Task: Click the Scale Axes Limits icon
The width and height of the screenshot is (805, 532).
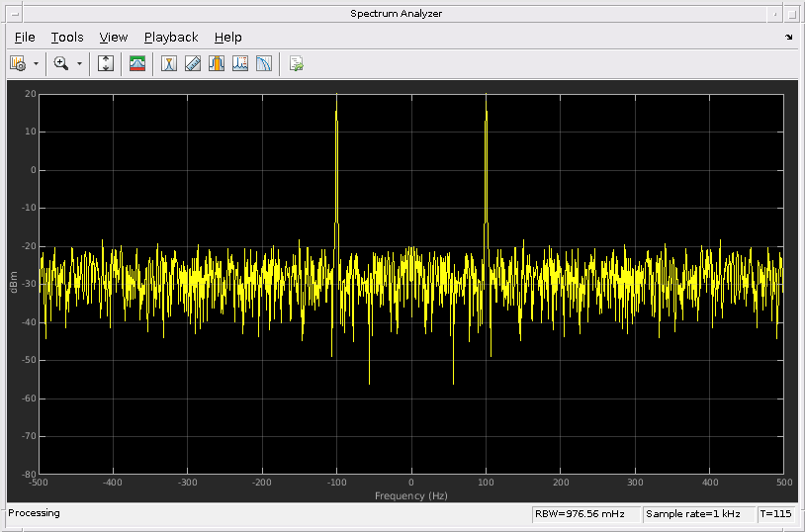Action: (106, 63)
